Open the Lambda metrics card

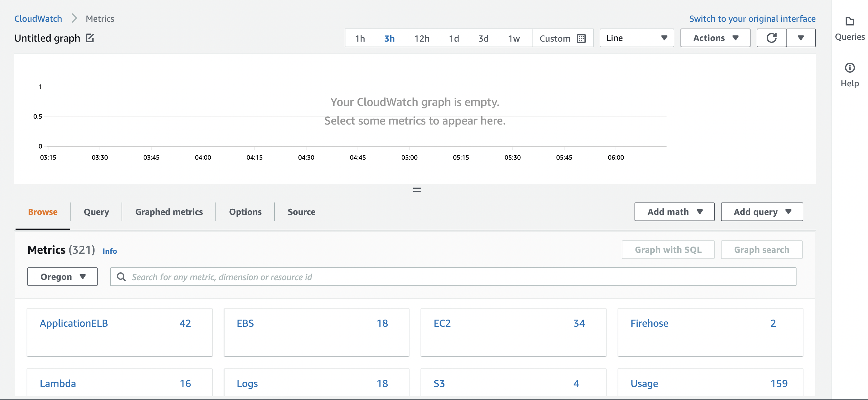tap(120, 383)
